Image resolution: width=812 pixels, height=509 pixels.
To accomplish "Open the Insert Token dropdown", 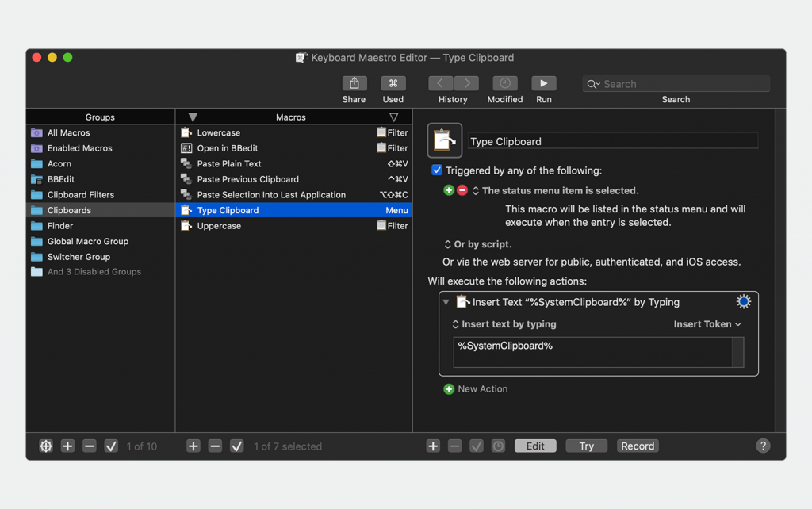I will coord(707,324).
